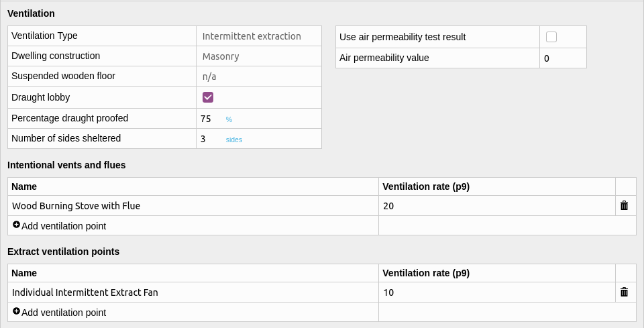This screenshot has height=328, width=644.
Task: Click plus icon under Intentional vents and flues
Action: [16, 225]
